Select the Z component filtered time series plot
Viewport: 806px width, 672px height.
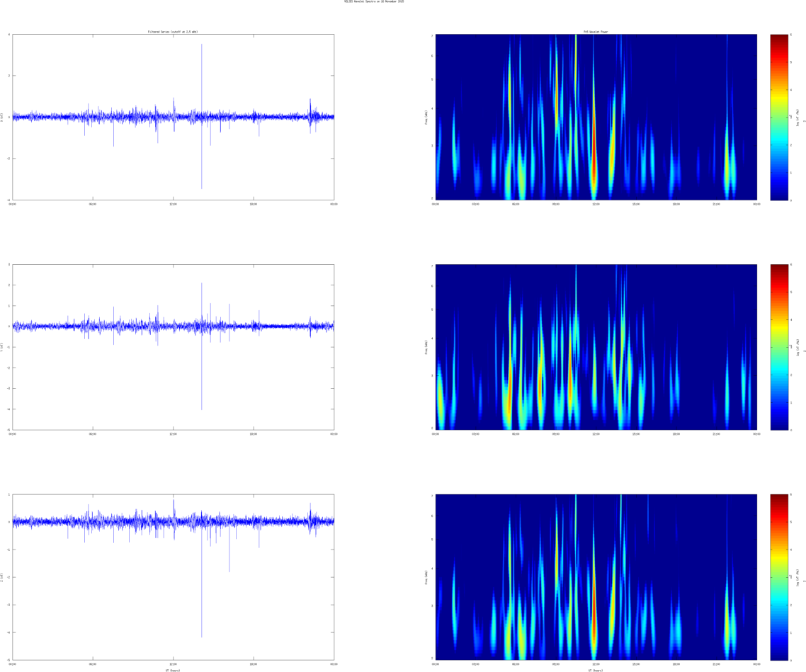174,578
